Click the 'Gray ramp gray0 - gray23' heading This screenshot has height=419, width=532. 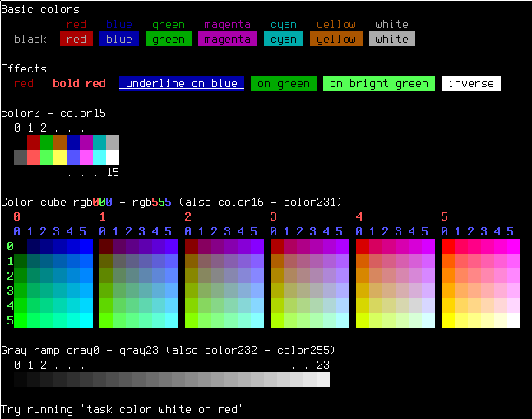pyautogui.click(x=80, y=350)
